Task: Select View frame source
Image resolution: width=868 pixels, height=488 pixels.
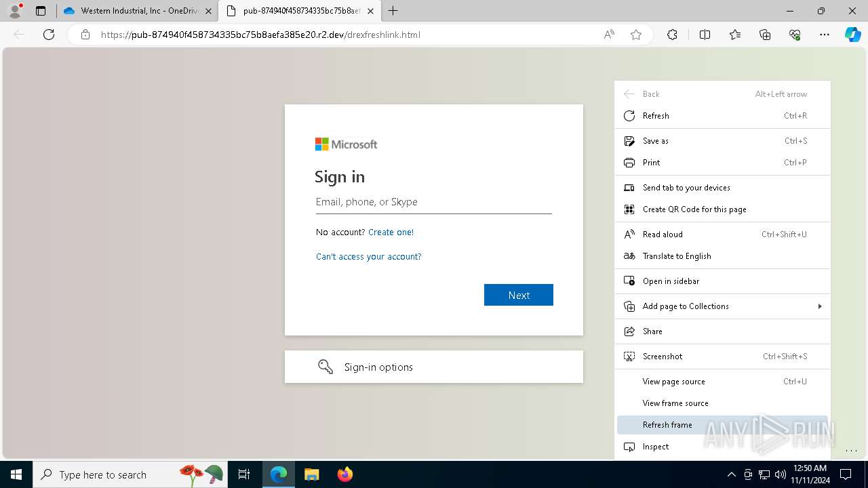Action: coord(722,403)
